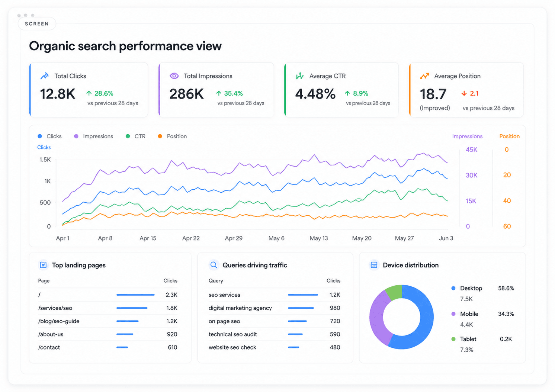Click the Query column header
555x392 pixels.
coord(216,280)
